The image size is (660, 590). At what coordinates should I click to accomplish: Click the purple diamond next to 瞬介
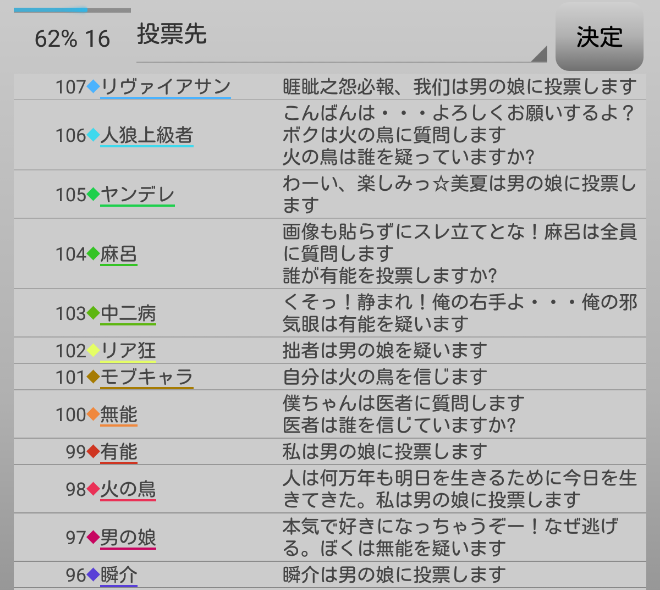point(93,575)
